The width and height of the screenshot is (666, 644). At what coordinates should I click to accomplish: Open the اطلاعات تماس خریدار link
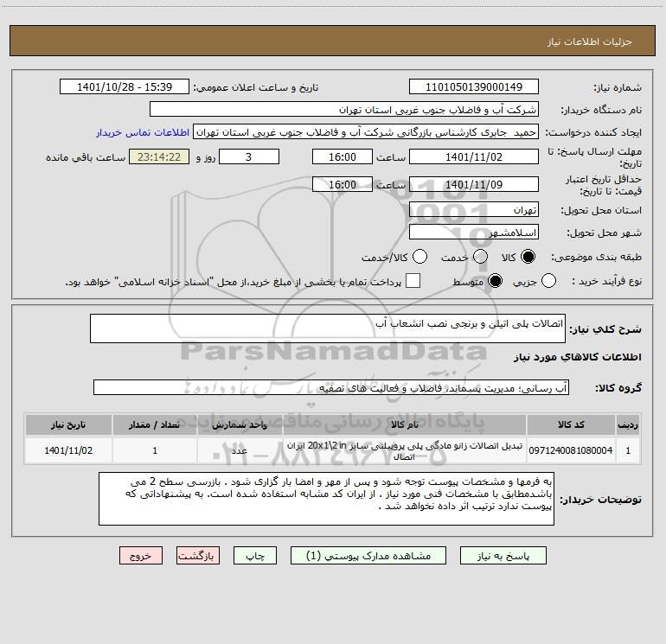(x=143, y=132)
